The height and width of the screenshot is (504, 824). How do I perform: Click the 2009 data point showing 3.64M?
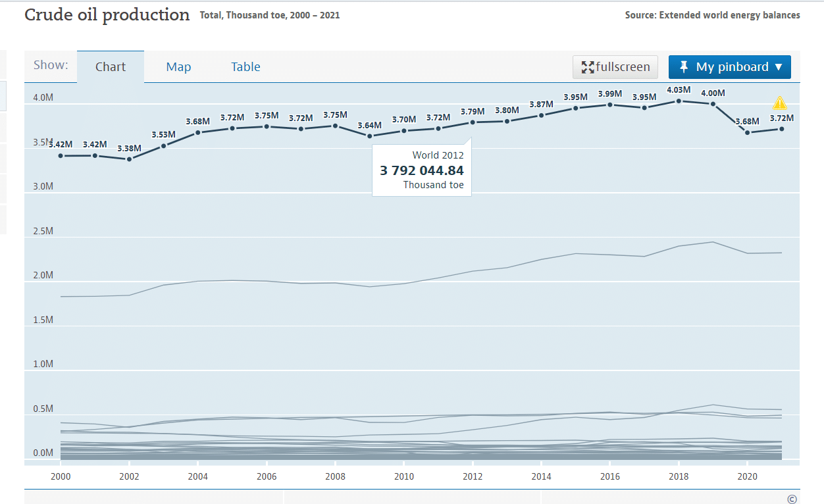tap(369, 136)
